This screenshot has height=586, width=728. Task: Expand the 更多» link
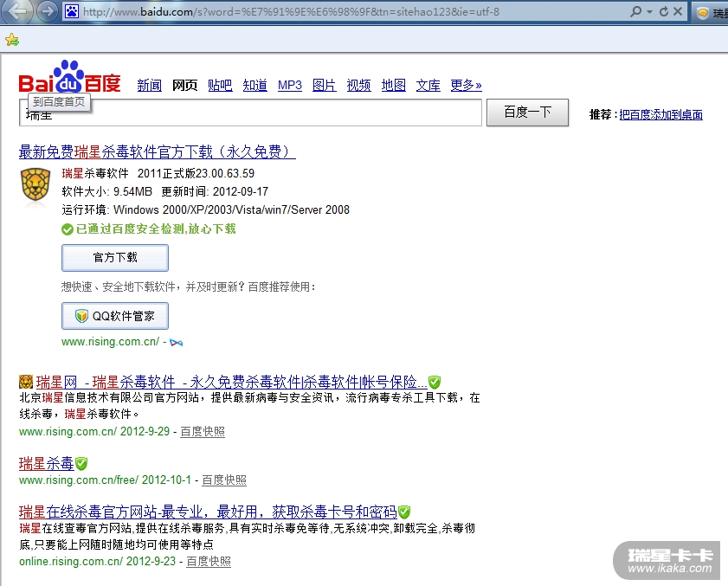point(466,86)
